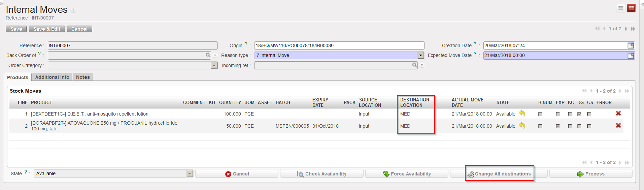Screen dimensions: 644x190
Task: Click help question mark beside State label
Action: point(26,172)
